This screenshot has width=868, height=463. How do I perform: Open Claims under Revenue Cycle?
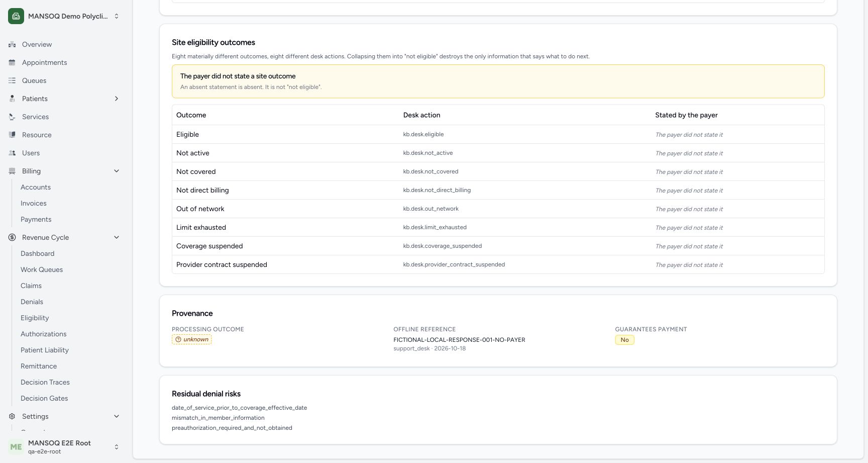(x=31, y=286)
